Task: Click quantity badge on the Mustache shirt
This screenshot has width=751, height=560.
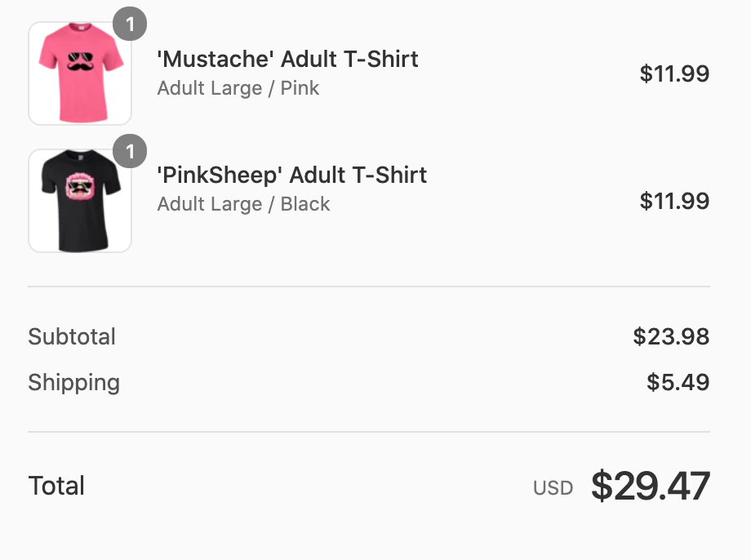Action: coord(130,24)
